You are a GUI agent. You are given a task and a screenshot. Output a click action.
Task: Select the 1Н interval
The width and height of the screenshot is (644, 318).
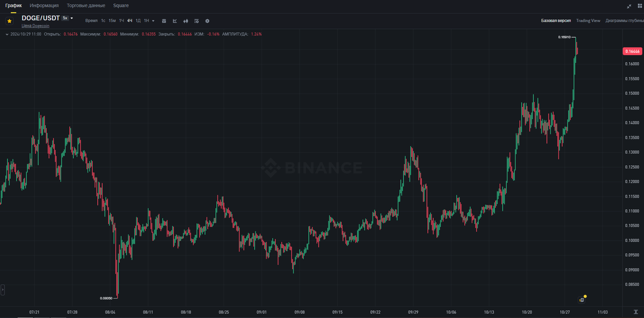(147, 20)
